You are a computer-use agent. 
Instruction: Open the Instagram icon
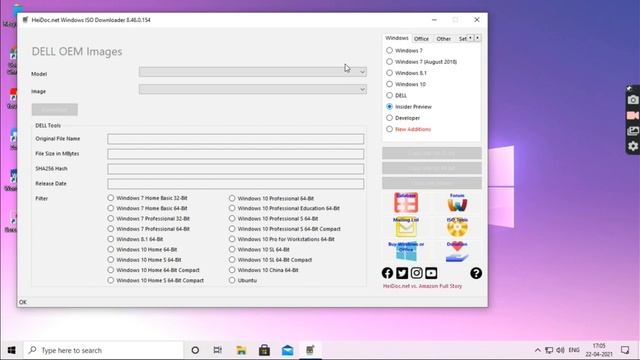tap(416, 273)
